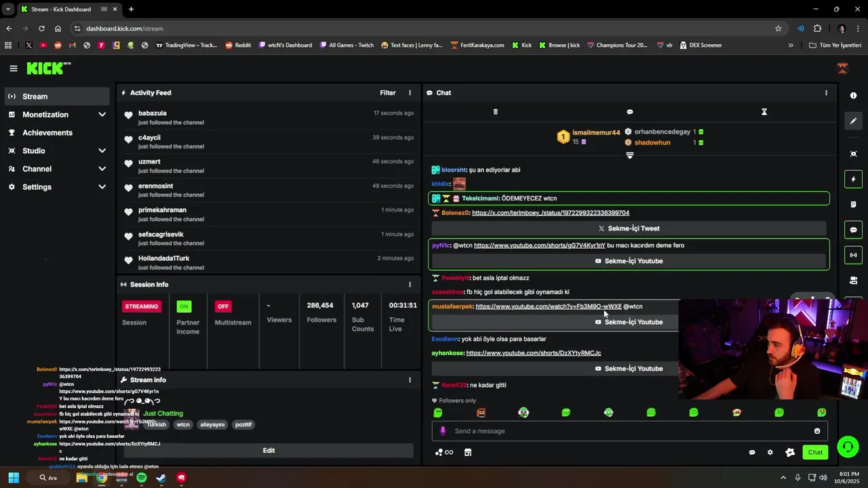Click the focus frame icon in right sidebar
This screenshot has width=868, height=488.
[x=853, y=154]
